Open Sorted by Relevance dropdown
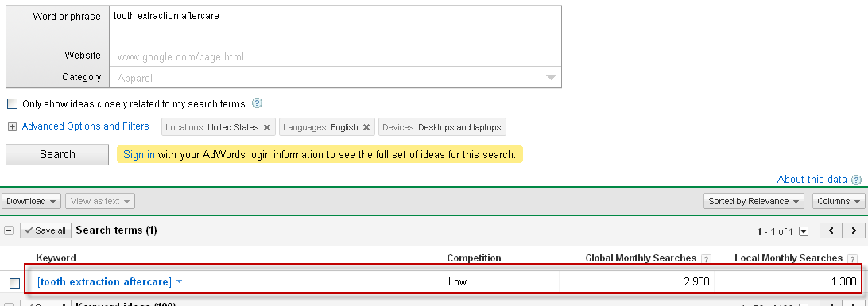Image resolution: width=868 pixels, height=306 pixels. (x=754, y=201)
